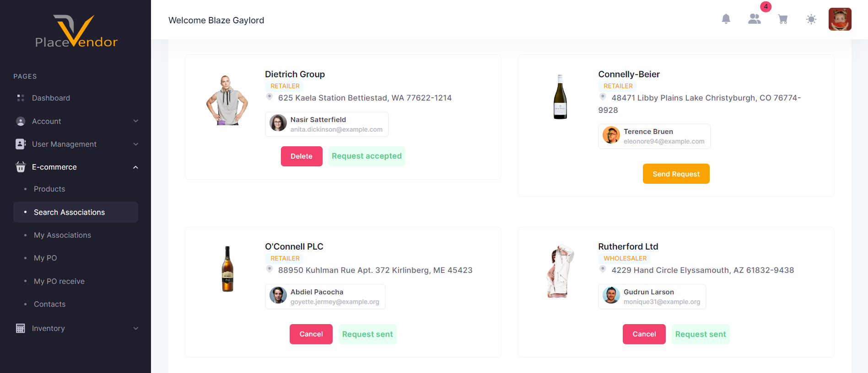Click the Inventory calculator icon
The height and width of the screenshot is (373, 868).
pyautogui.click(x=21, y=328)
